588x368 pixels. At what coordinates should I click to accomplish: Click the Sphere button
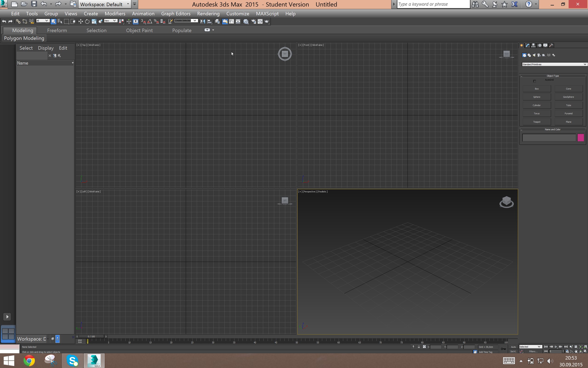pyautogui.click(x=537, y=97)
